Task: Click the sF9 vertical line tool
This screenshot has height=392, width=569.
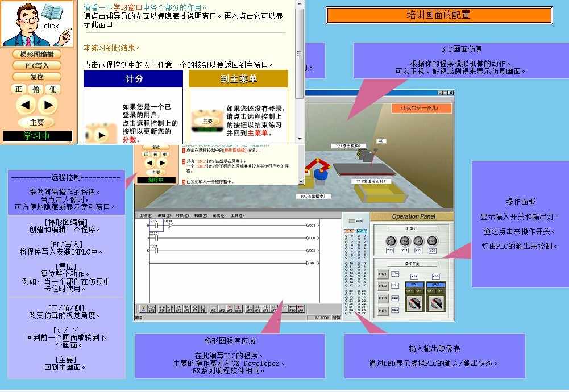Action: click(222, 308)
